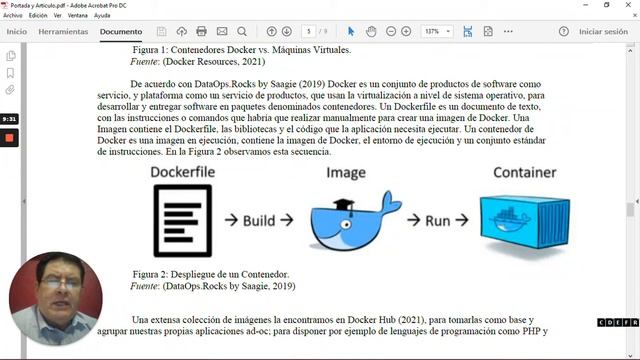The image size is (640, 360).
Task: Click the Dockerfile document graphic
Action: 182,221
